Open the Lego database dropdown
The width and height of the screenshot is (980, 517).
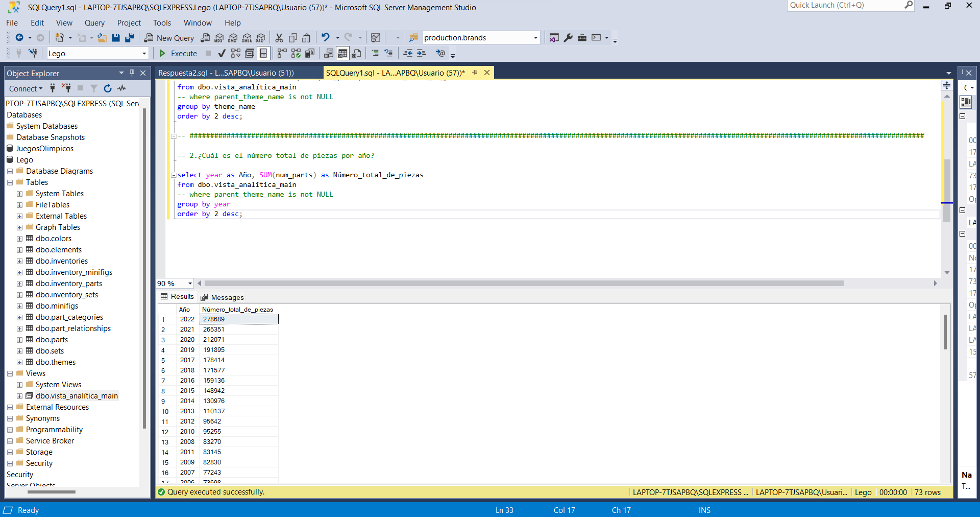[x=144, y=54]
